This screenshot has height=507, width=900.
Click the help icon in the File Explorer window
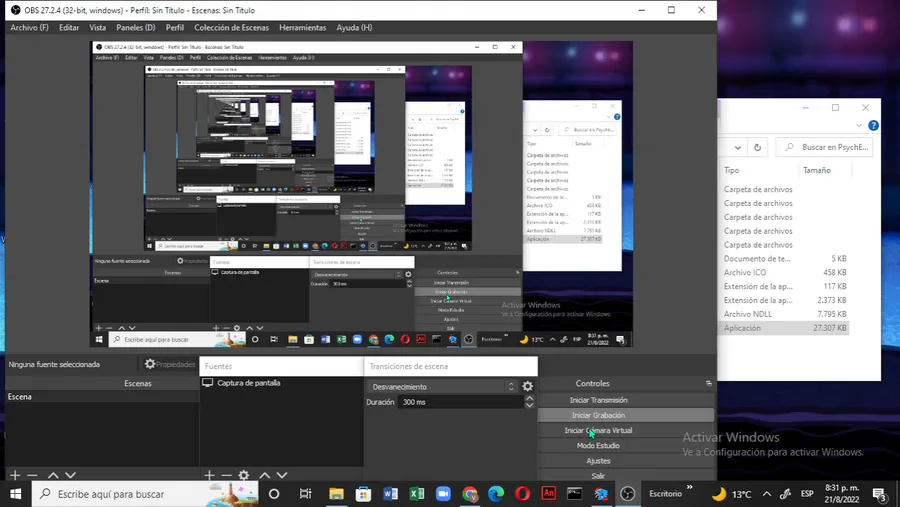pyautogui.click(x=873, y=125)
